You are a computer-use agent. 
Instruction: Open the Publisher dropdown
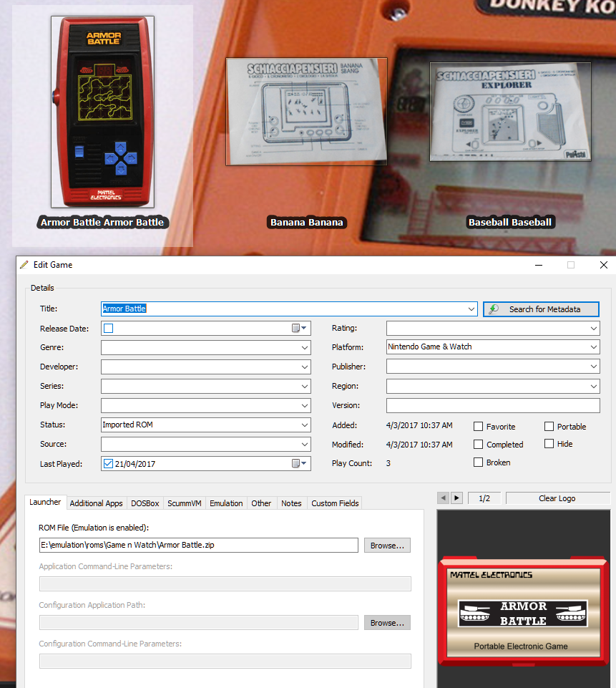coord(594,367)
